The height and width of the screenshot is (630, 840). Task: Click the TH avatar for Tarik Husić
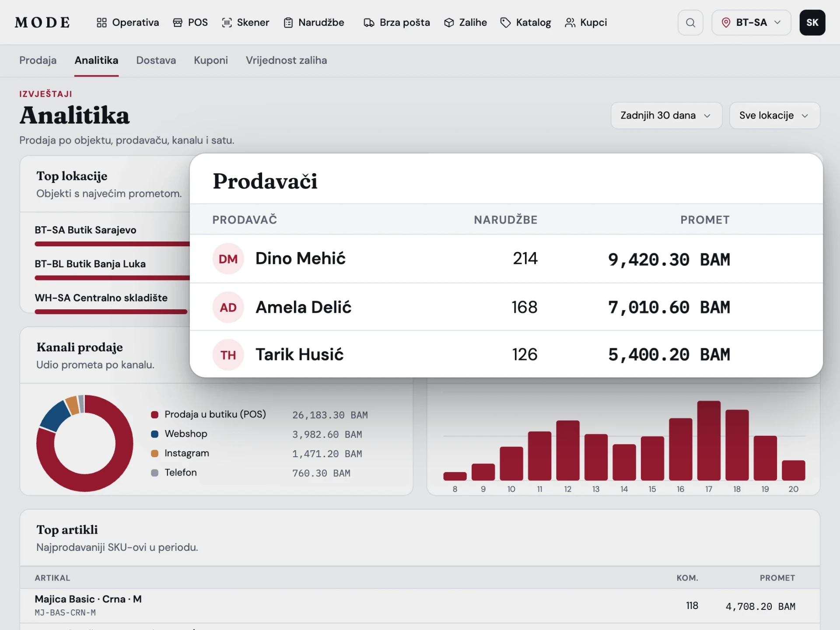[228, 355]
